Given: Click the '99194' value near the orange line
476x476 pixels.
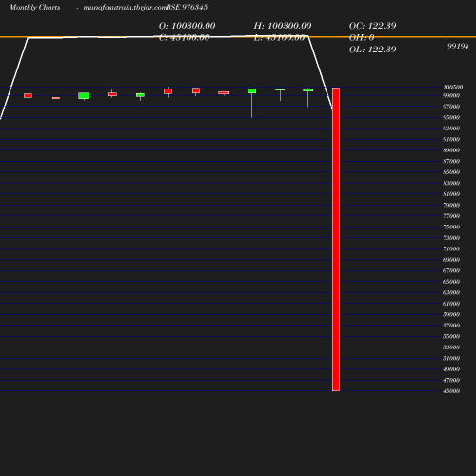Looking at the screenshot, I should 458,46.
